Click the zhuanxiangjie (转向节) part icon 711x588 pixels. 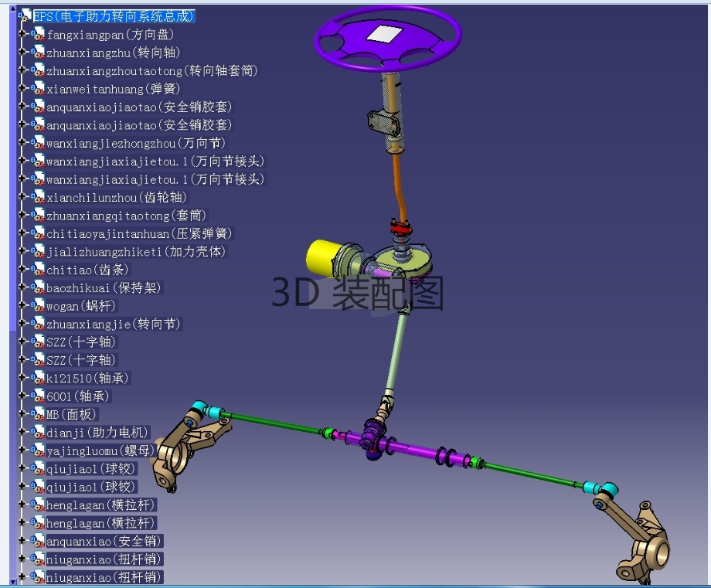point(38,324)
